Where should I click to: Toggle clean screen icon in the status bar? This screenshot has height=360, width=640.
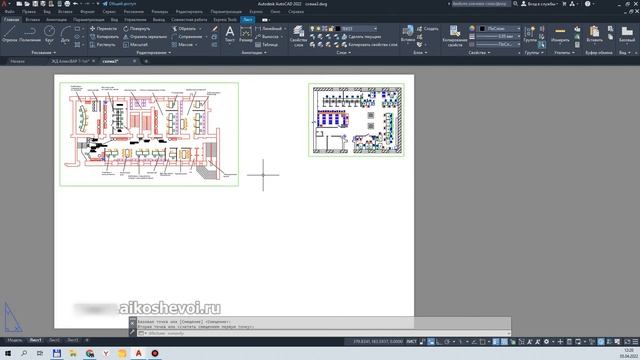[x=627, y=342]
